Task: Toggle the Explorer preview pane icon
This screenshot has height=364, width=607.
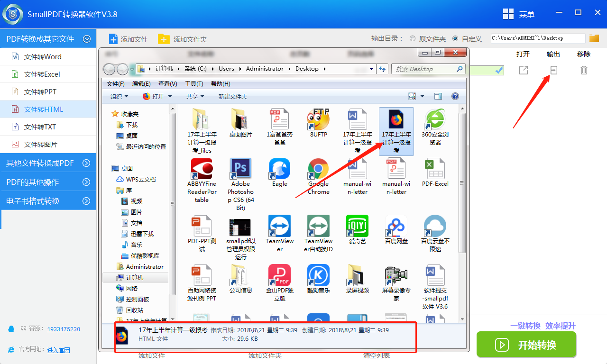Action: pos(438,96)
